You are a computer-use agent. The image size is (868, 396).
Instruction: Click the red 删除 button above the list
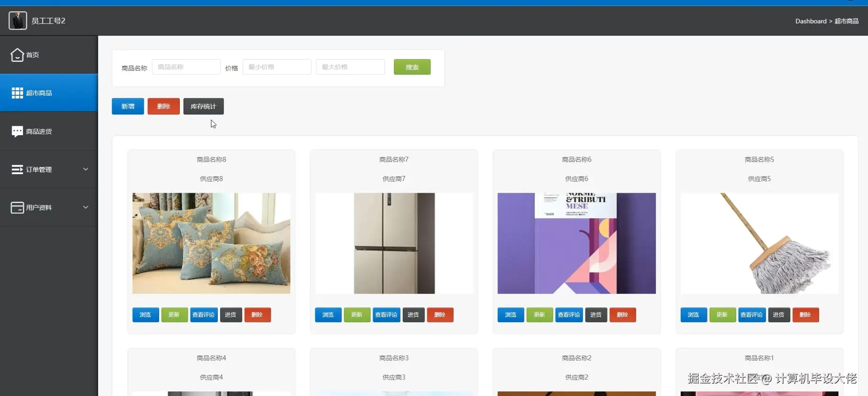click(163, 107)
